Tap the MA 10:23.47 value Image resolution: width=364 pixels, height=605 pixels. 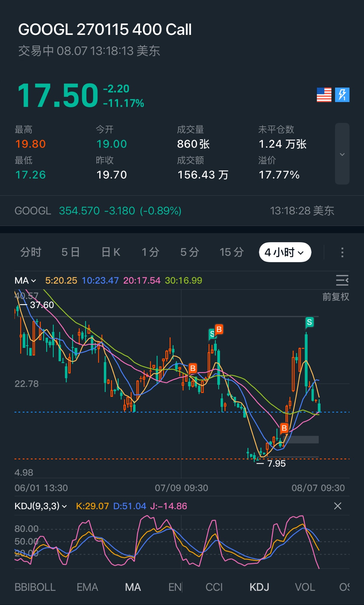100,280
